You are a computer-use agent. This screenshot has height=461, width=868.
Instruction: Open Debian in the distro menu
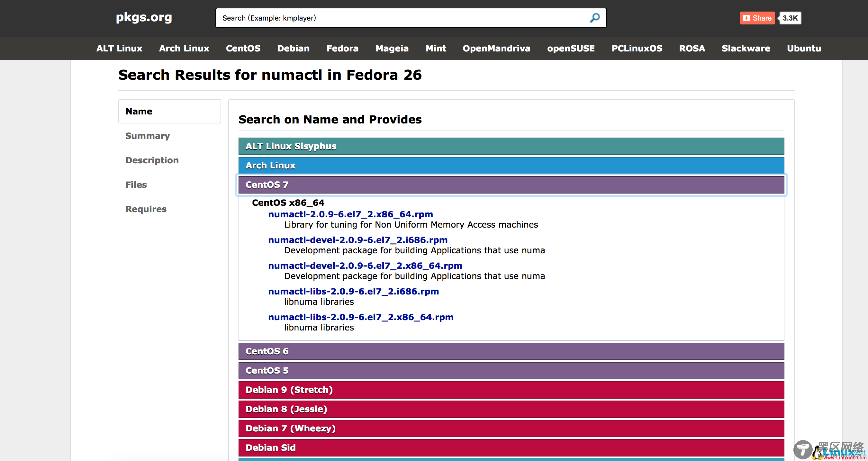293,48
